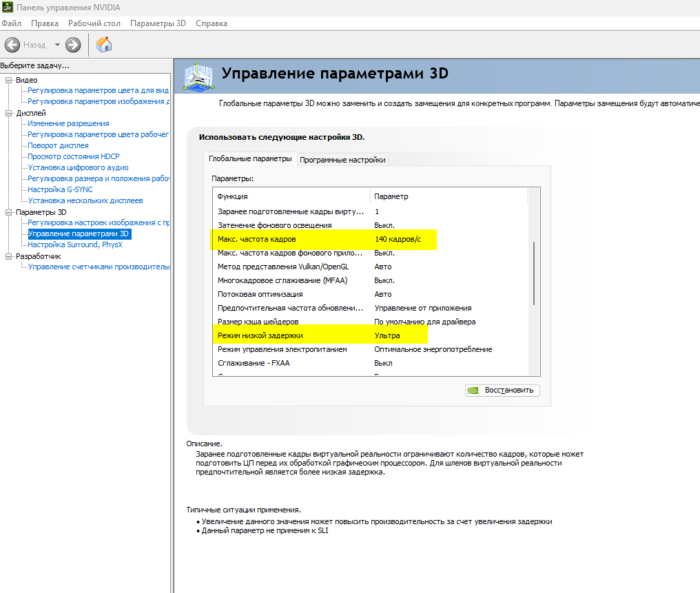The image size is (700, 593).
Task: Select Затенение фонового освещения row
Action: point(371,225)
